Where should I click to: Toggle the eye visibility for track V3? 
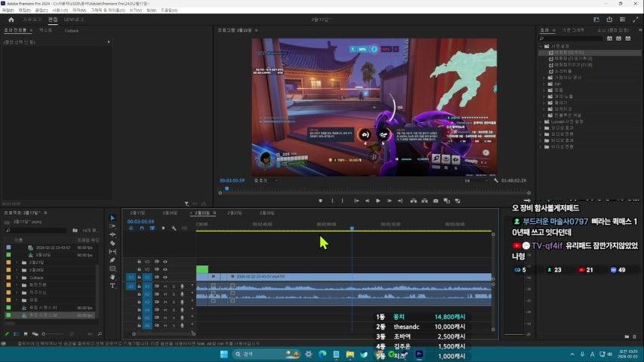pyautogui.click(x=165, y=262)
